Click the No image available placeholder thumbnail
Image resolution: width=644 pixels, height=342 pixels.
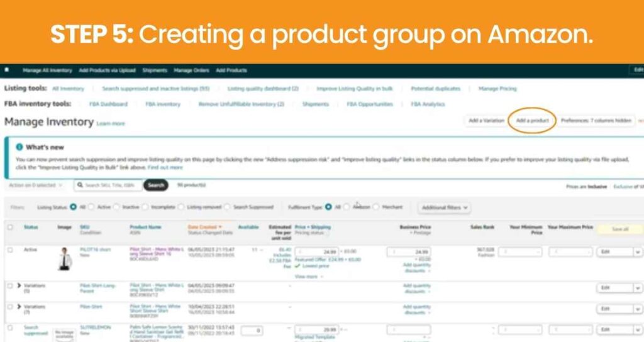tap(65, 335)
